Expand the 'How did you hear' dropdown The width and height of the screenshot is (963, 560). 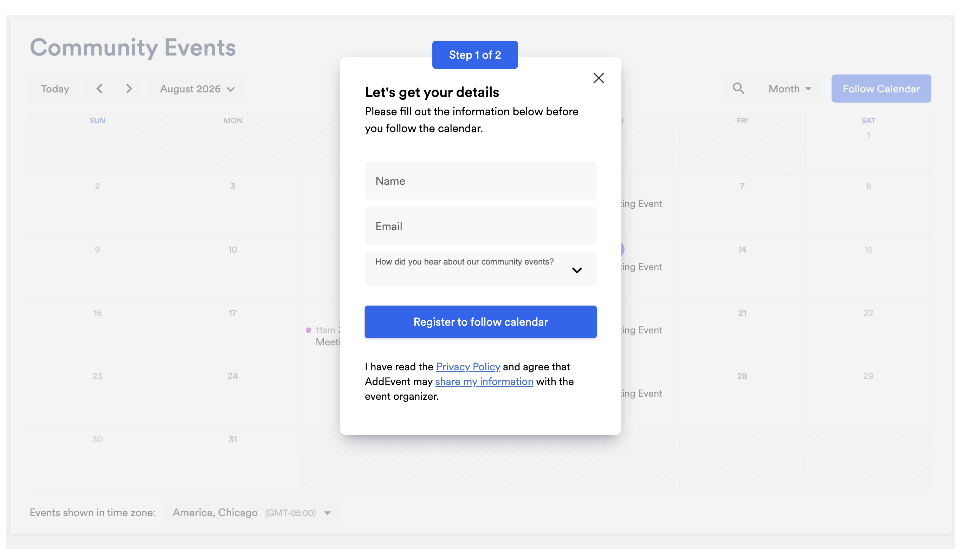point(480,269)
